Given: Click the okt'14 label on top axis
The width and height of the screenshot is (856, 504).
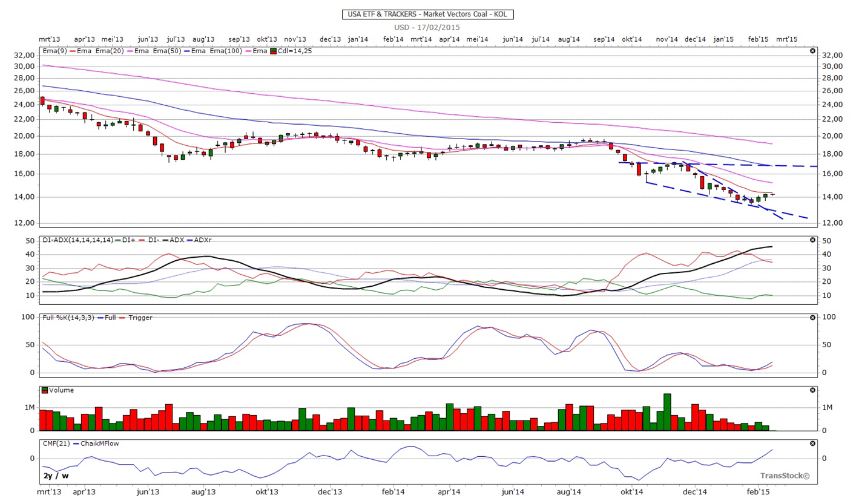Looking at the screenshot, I should (x=631, y=39).
